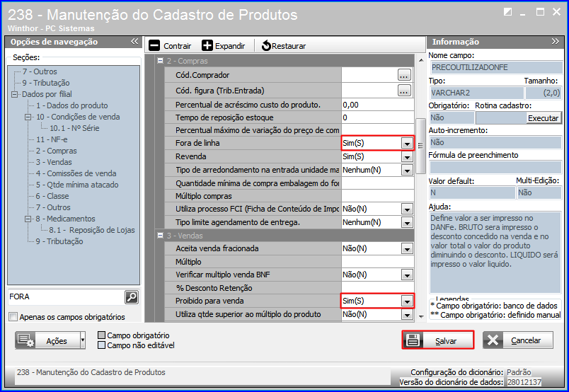Select 11 - NF-e tree item

pos(52,139)
